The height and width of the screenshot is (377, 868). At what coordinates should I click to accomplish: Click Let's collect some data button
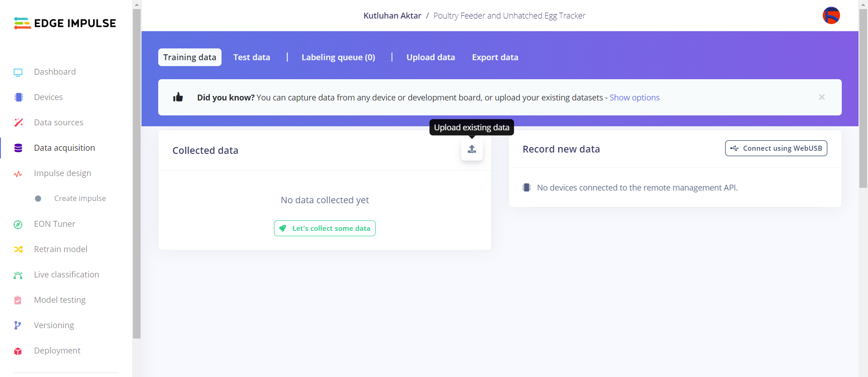pyautogui.click(x=325, y=229)
